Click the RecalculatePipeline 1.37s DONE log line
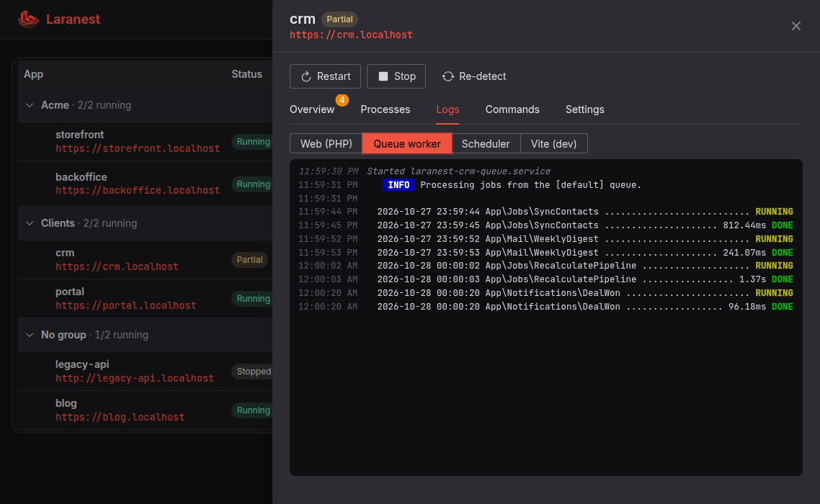The width and height of the screenshot is (820, 504). [545, 279]
